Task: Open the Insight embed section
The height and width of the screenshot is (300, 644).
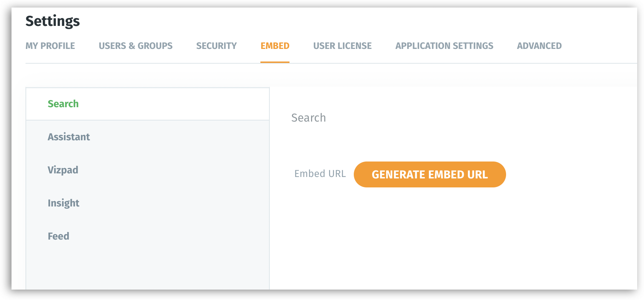Action: pyautogui.click(x=64, y=203)
